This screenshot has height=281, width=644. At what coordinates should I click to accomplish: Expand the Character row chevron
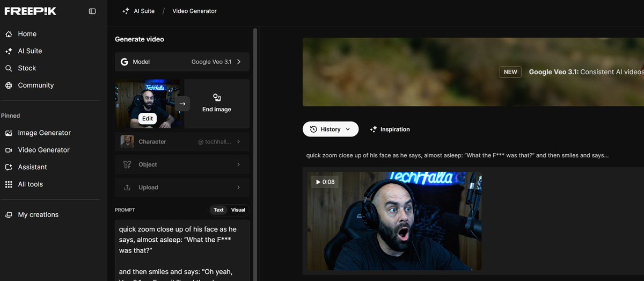point(238,142)
